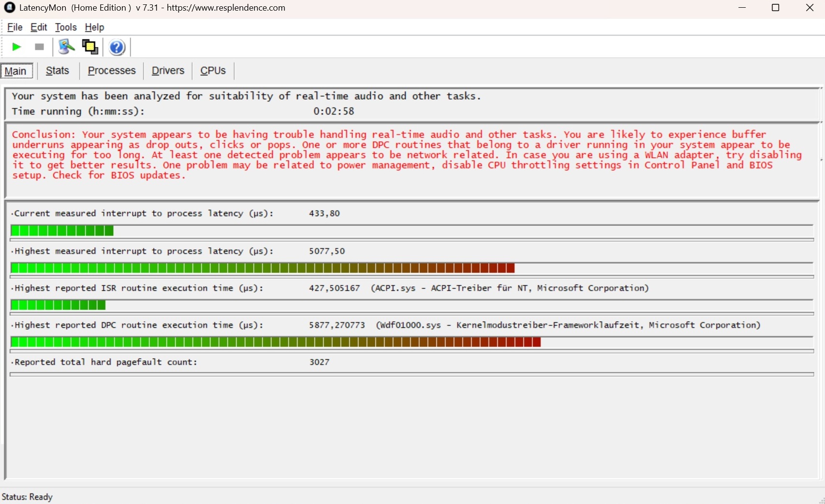Open the Help menu
The height and width of the screenshot is (504, 825).
pos(94,28)
